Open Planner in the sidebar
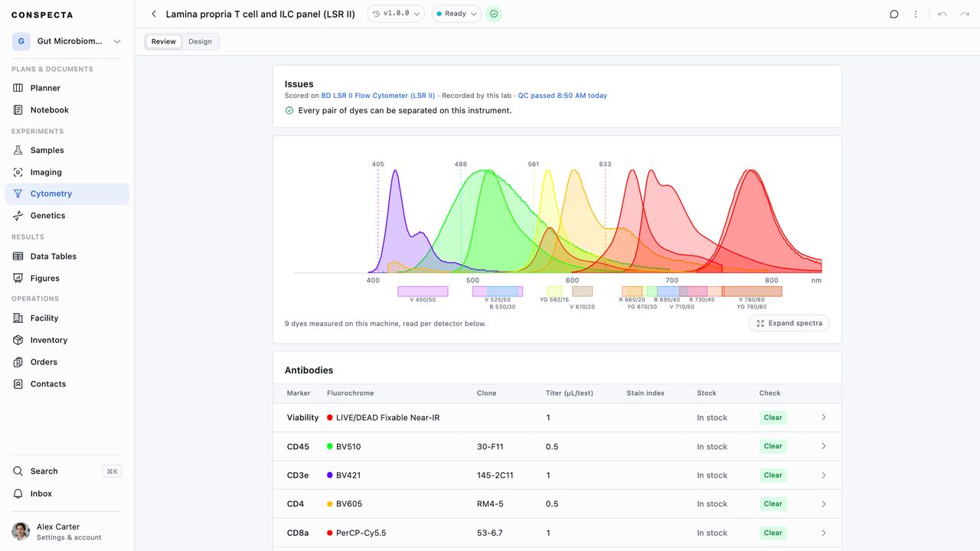Image resolution: width=980 pixels, height=551 pixels. pyautogui.click(x=67, y=88)
